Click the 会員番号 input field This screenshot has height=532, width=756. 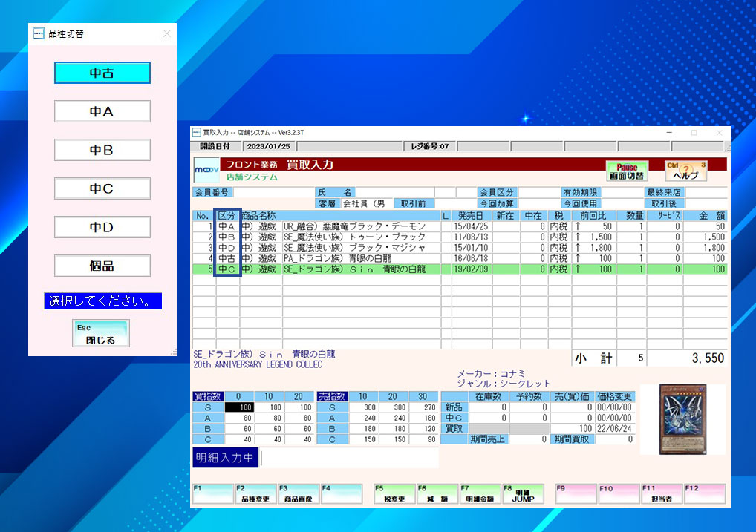[x=273, y=192]
